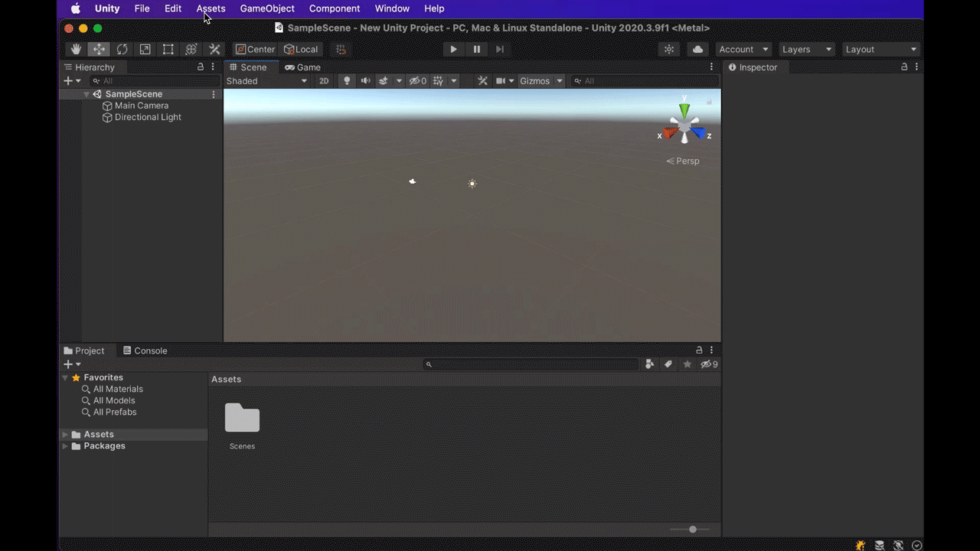This screenshot has width=980, height=551.
Task: Open the Assets menu
Action: click(x=211, y=8)
